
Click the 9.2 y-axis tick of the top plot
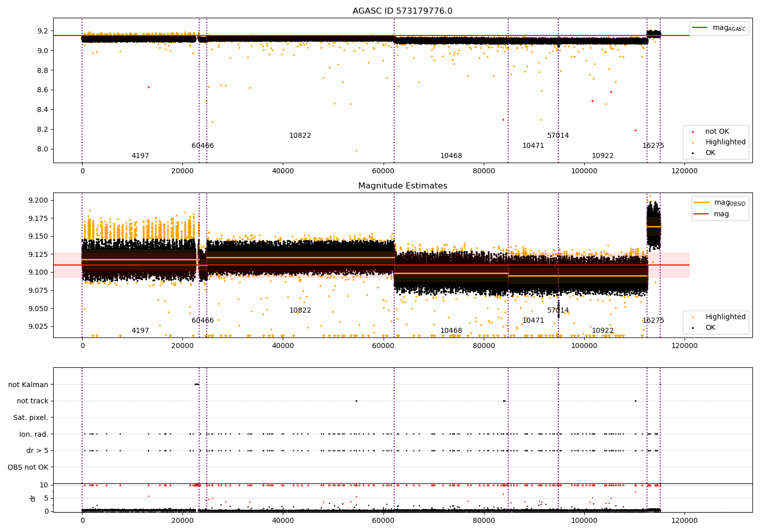43,31
